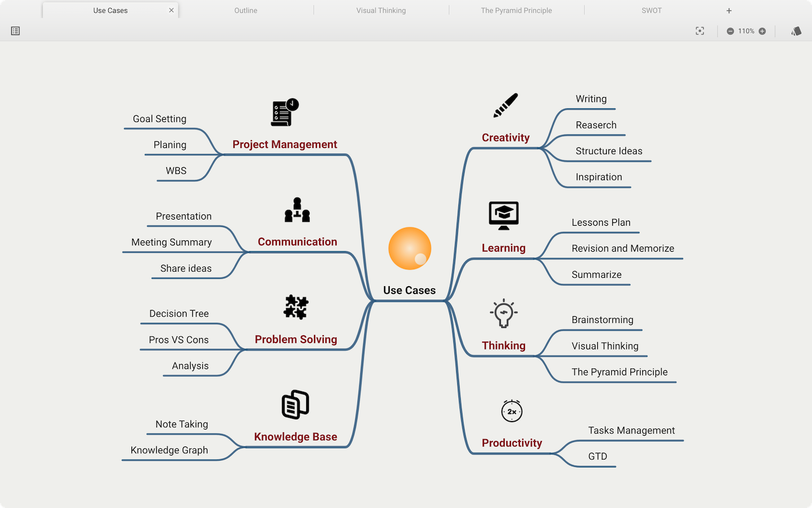Select the Learning monitor graduation icon
The image size is (812, 508).
504,216
